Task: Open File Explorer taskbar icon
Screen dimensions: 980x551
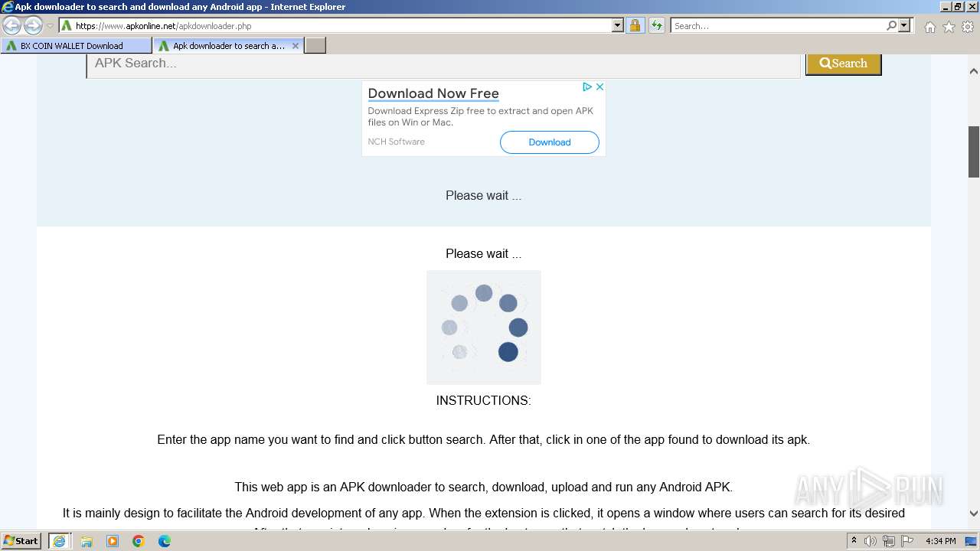Action: point(87,541)
